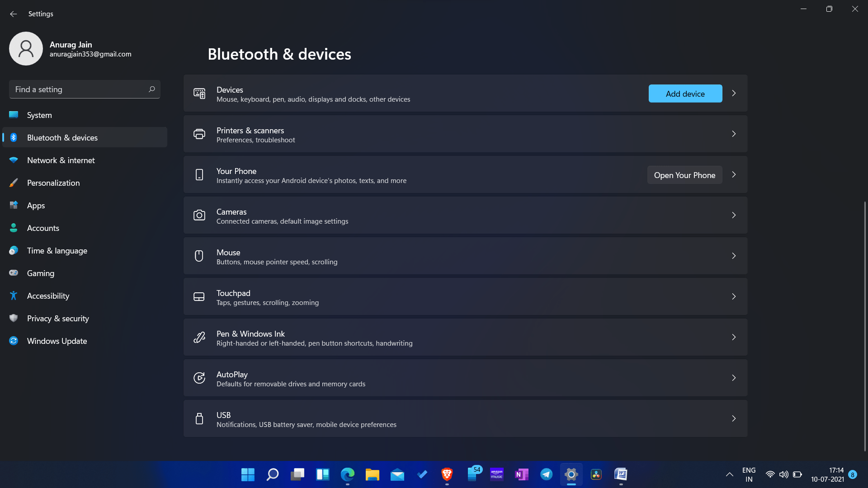Click the Accessibility icon in sidebar

point(13,295)
